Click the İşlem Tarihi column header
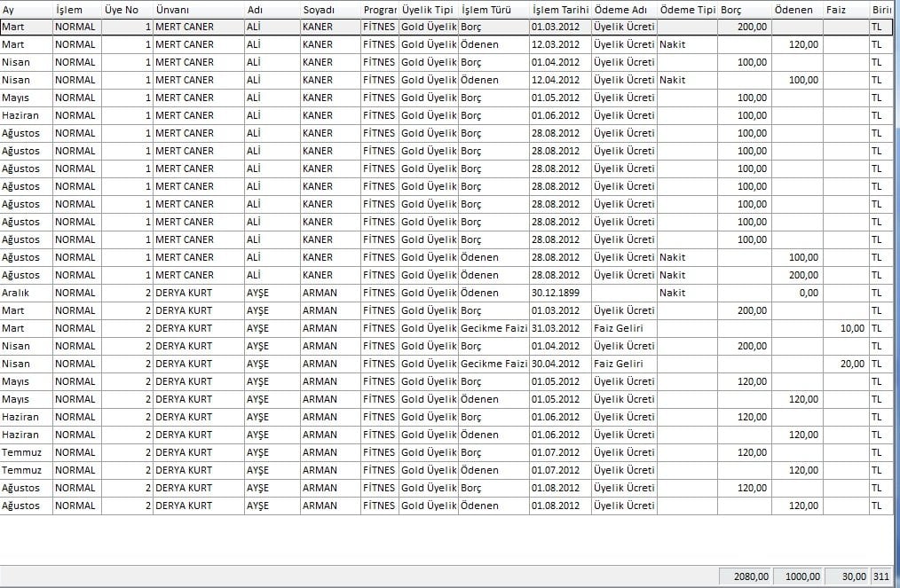 [559, 9]
